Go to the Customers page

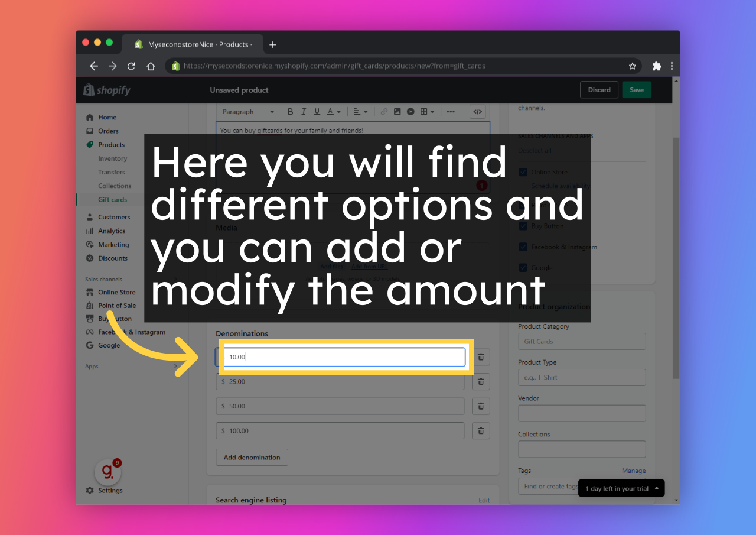click(108, 217)
